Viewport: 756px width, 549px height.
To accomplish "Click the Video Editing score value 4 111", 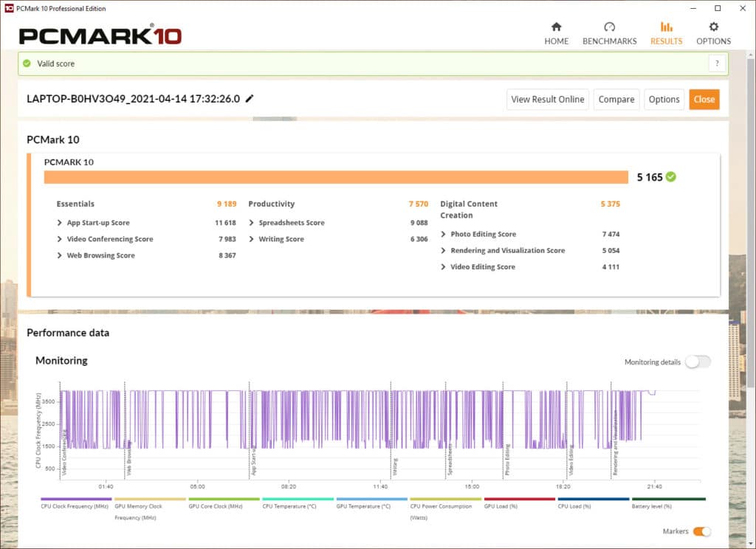I will (x=611, y=267).
